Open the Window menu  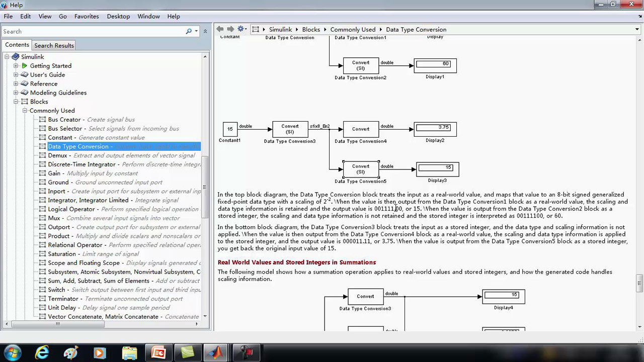[x=148, y=16]
